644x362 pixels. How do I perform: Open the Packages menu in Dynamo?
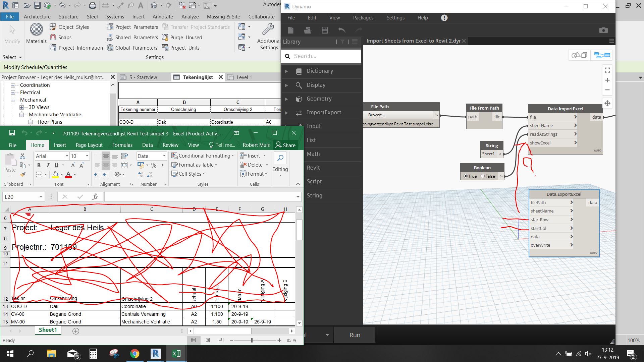[x=363, y=18]
